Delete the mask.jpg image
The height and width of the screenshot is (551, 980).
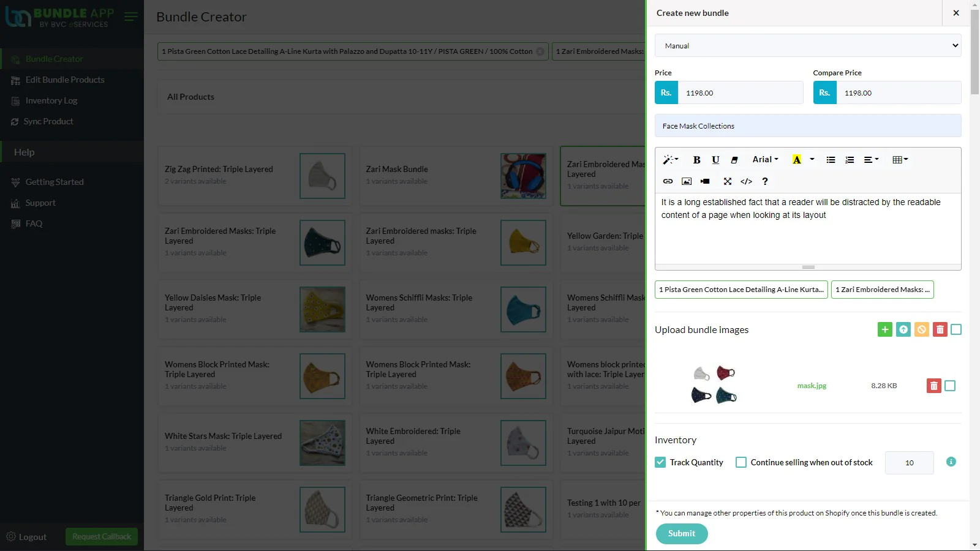point(934,386)
